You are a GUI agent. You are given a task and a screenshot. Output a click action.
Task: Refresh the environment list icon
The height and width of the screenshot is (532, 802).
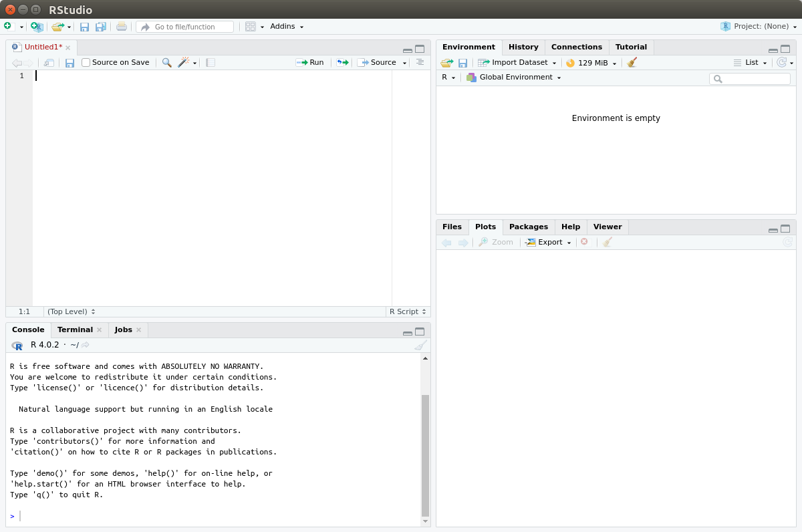coord(781,63)
